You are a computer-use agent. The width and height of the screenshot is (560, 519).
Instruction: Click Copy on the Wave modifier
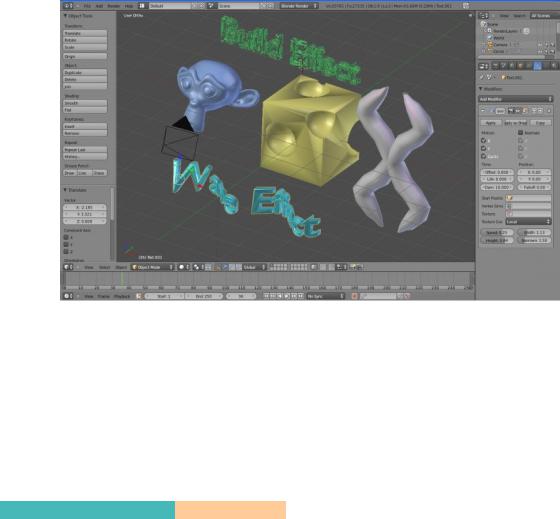coord(540,123)
